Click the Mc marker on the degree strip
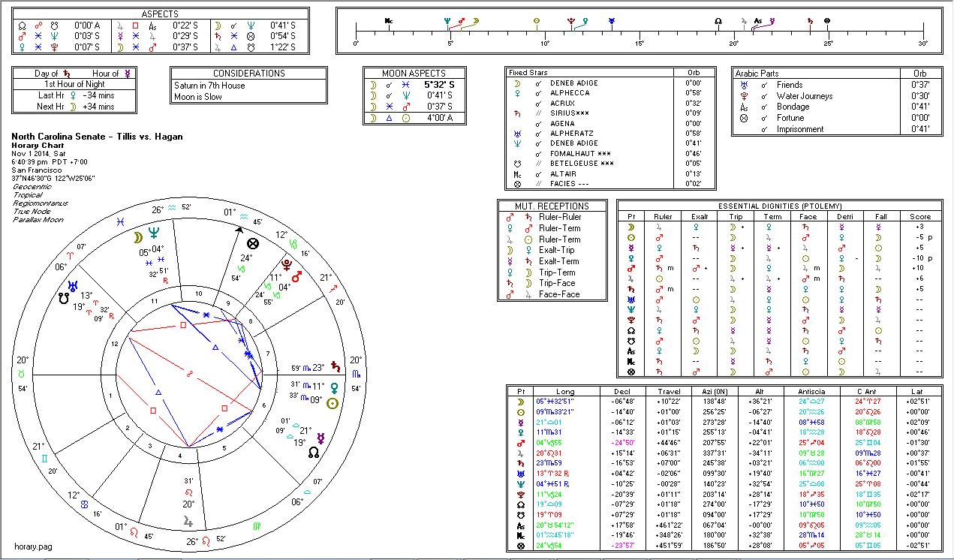This screenshot has width=954, height=560. [388, 21]
